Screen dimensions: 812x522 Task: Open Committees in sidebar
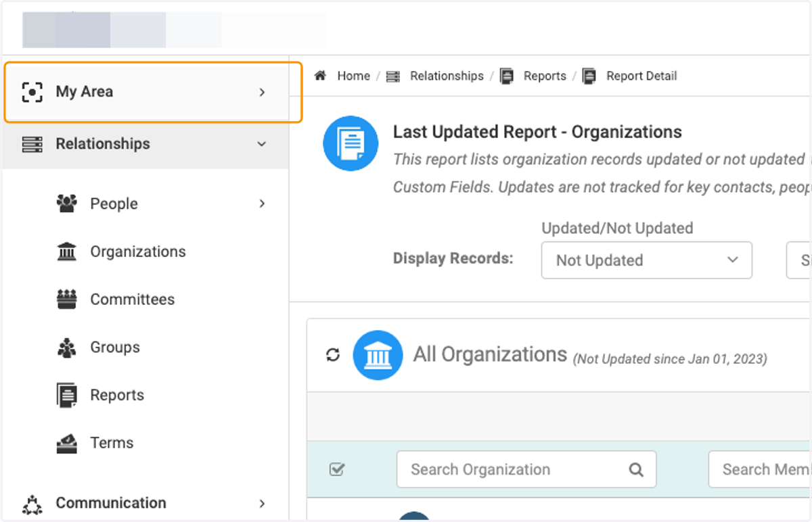(x=133, y=300)
